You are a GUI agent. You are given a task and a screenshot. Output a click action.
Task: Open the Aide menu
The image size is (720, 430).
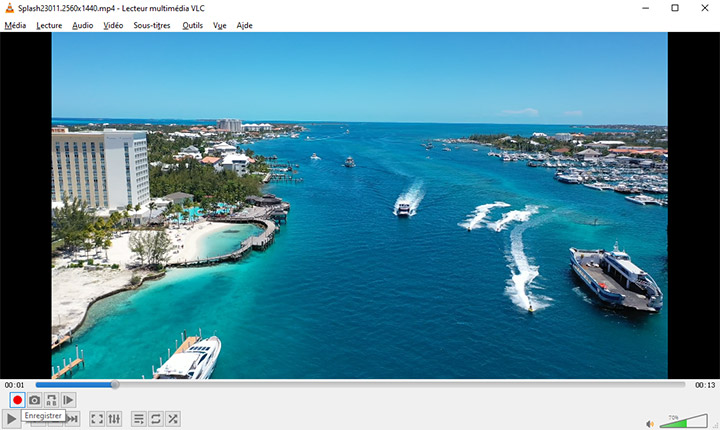pyautogui.click(x=244, y=25)
